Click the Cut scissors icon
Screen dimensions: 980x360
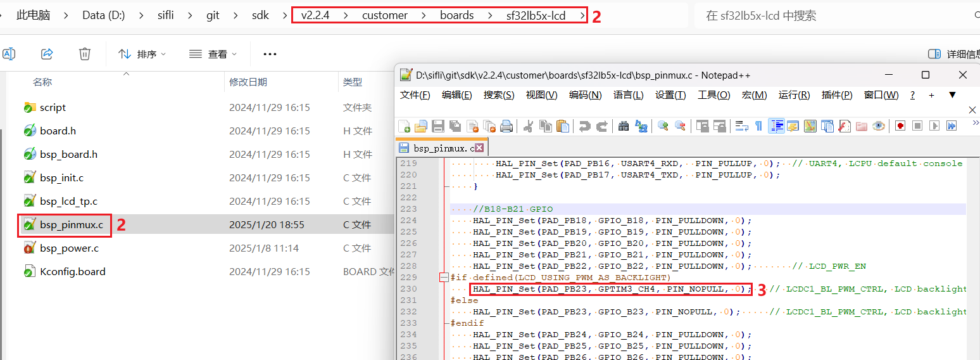pyautogui.click(x=528, y=126)
